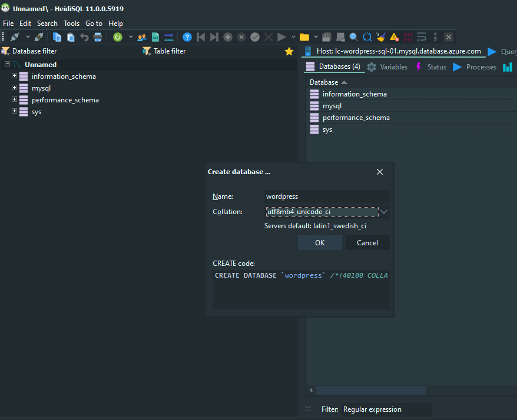Click the wrap long lines icon
The image size is (517, 420).
coord(422,37)
